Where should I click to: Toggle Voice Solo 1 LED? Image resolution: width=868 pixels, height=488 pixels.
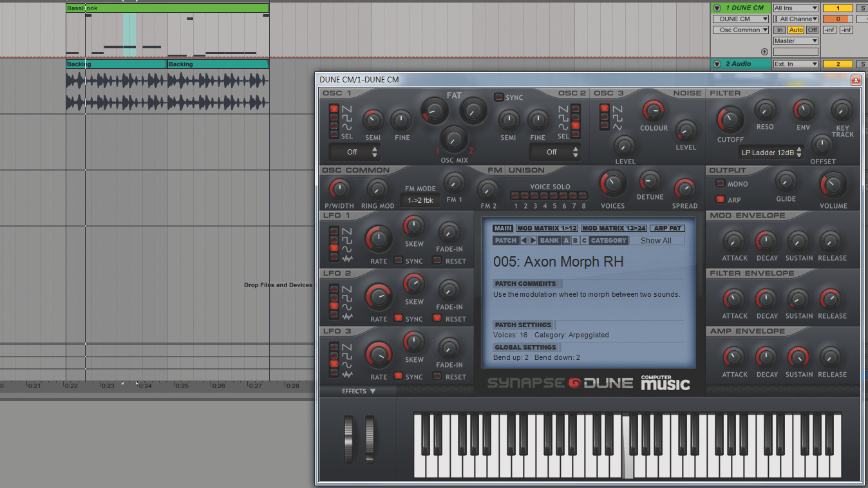click(x=515, y=196)
